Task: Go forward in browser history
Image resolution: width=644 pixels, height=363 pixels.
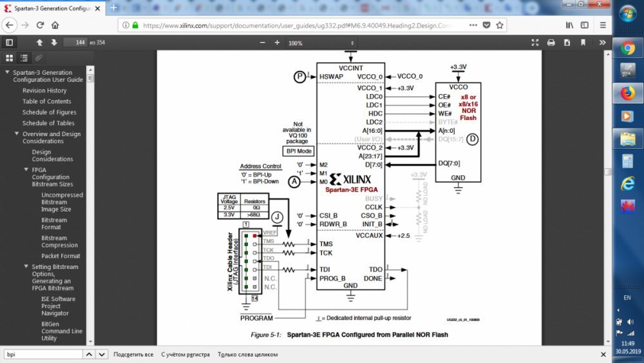Action: click(25, 26)
